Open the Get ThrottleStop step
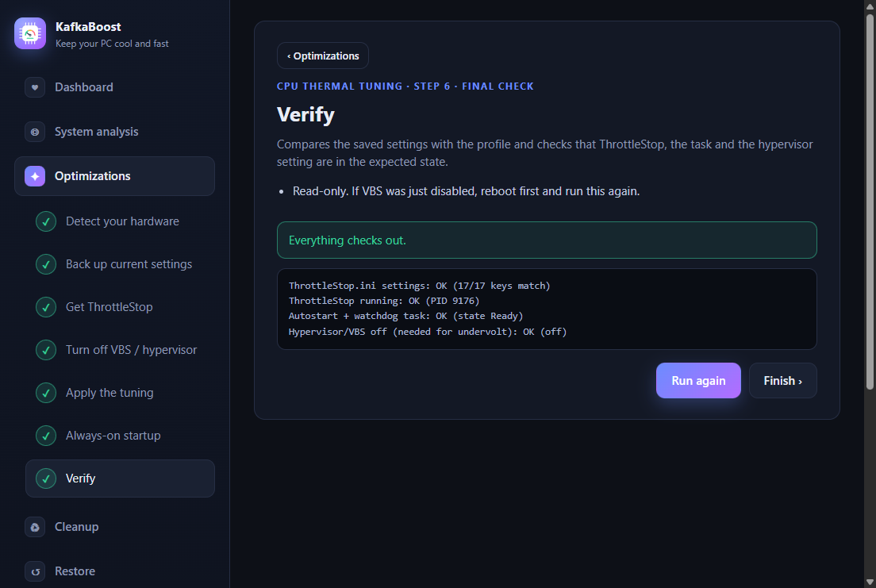The width and height of the screenshot is (876, 588). point(120,307)
